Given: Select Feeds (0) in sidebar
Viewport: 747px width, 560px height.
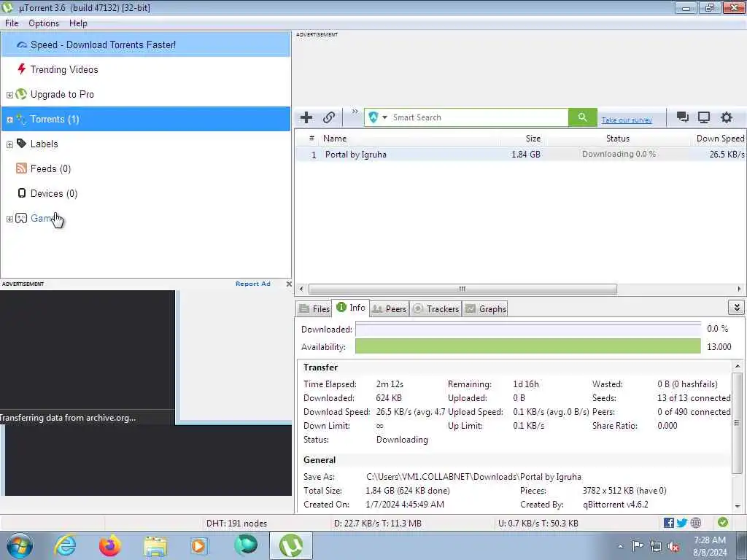Looking at the screenshot, I should point(146,168).
